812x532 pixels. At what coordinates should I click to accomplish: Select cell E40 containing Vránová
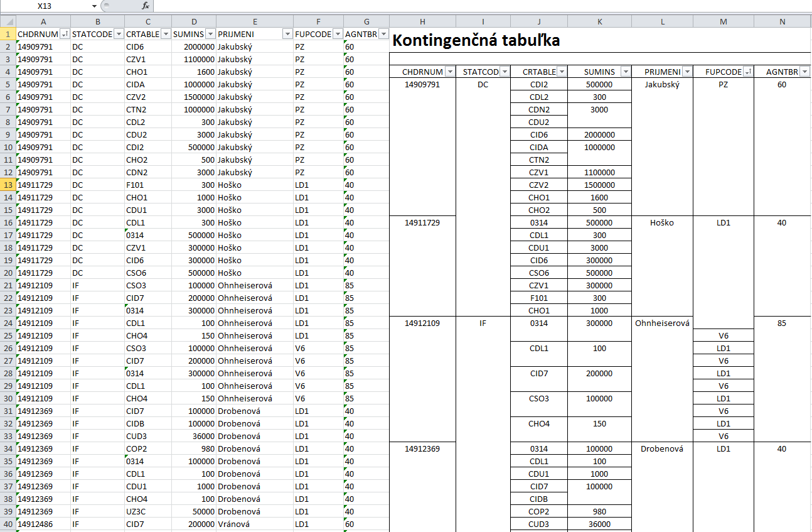(254, 524)
